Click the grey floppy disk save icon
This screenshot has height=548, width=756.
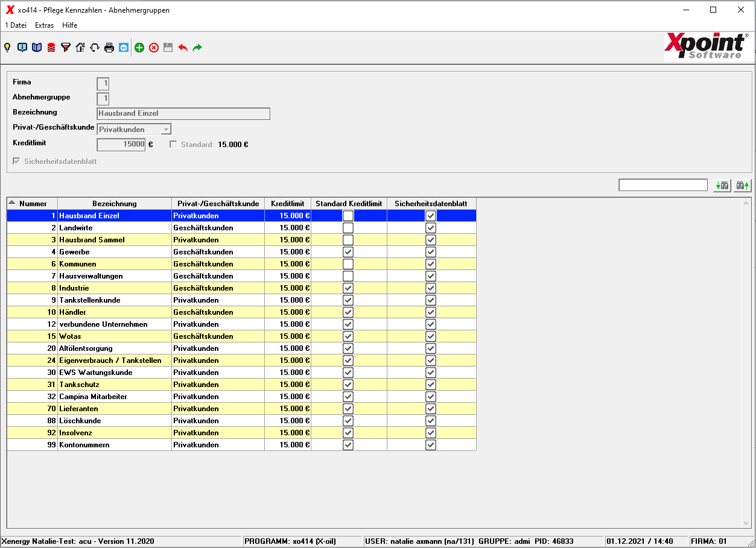(168, 48)
